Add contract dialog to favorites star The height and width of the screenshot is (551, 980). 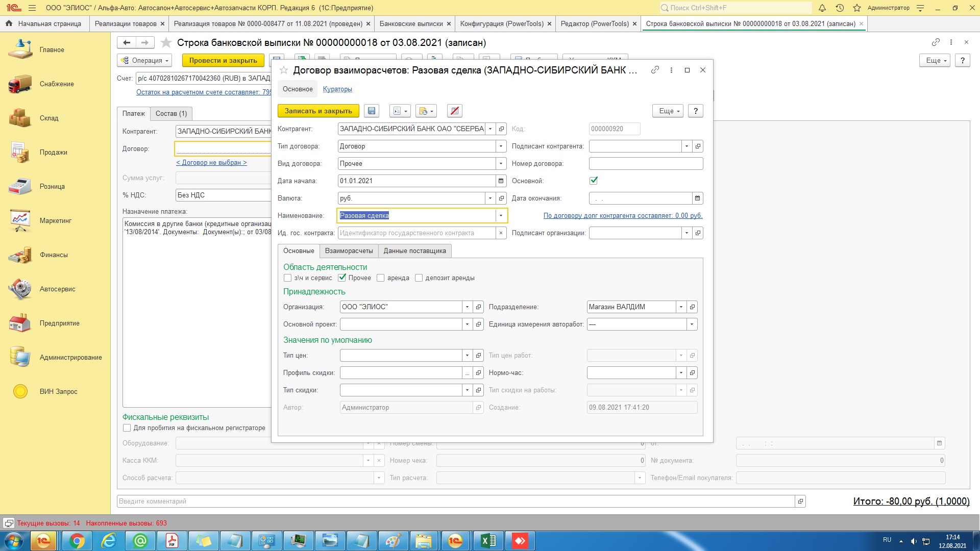tap(284, 70)
